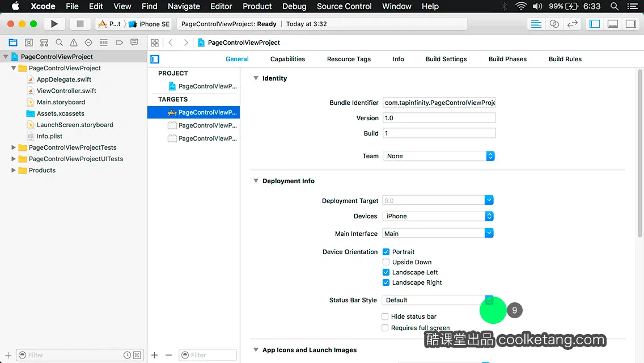The width and height of the screenshot is (644, 363).
Task: Show the Project navigator
Action: pyautogui.click(x=13, y=43)
